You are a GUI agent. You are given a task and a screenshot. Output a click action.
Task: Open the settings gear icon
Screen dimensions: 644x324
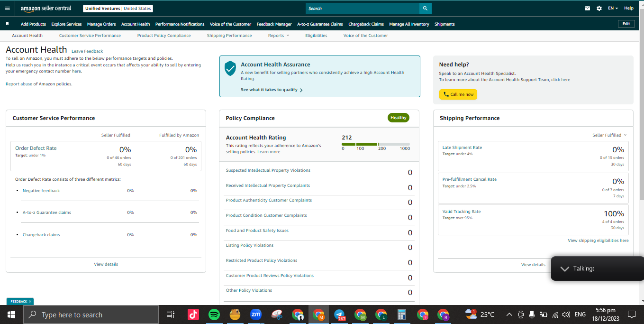pos(599,8)
